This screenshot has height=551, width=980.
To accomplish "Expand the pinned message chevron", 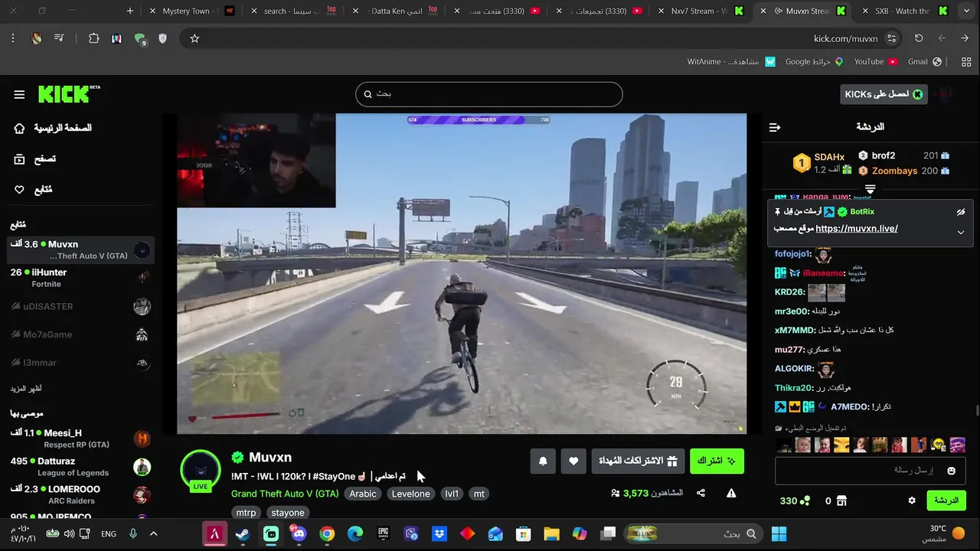I will pos(961,233).
